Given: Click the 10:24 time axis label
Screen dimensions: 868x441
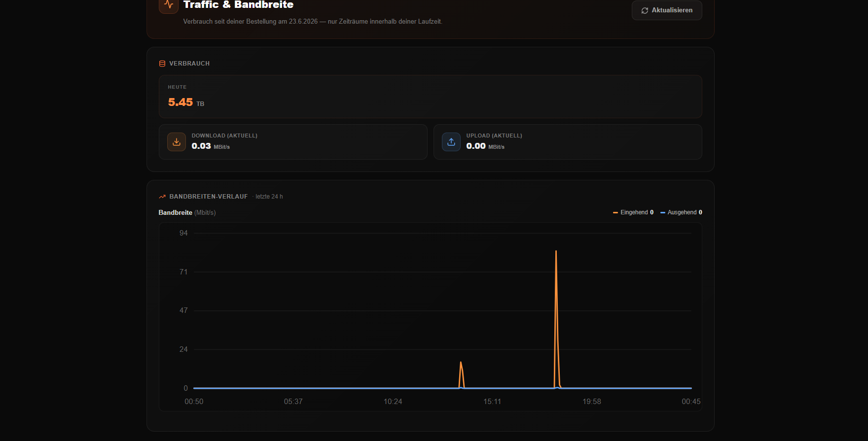Looking at the screenshot, I should coord(393,402).
